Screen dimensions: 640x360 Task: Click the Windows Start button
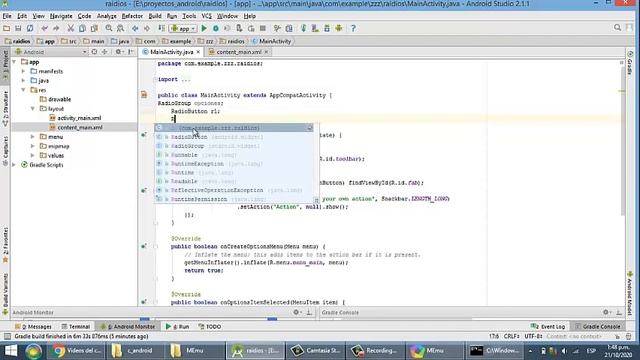tap(11, 351)
